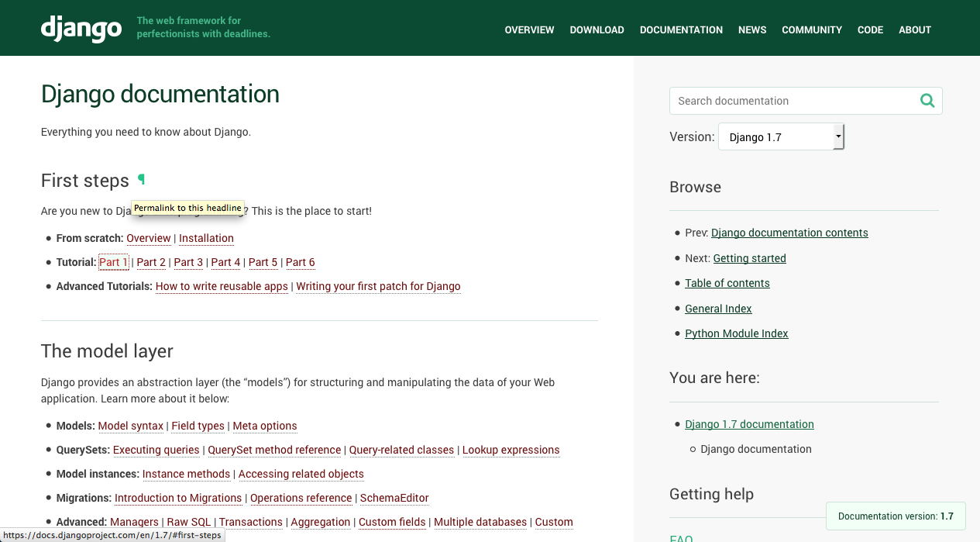The height and width of the screenshot is (542, 980).
Task: Open Tutorial Part 3
Action: (x=188, y=262)
